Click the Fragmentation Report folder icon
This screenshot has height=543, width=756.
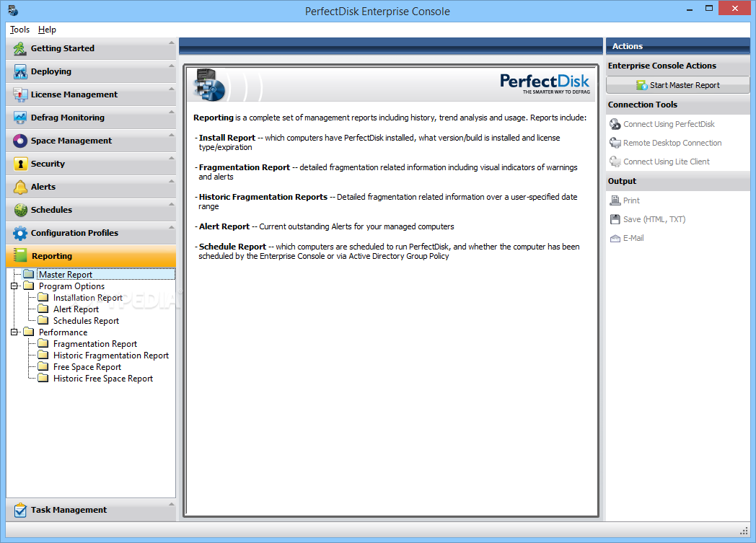(x=43, y=343)
